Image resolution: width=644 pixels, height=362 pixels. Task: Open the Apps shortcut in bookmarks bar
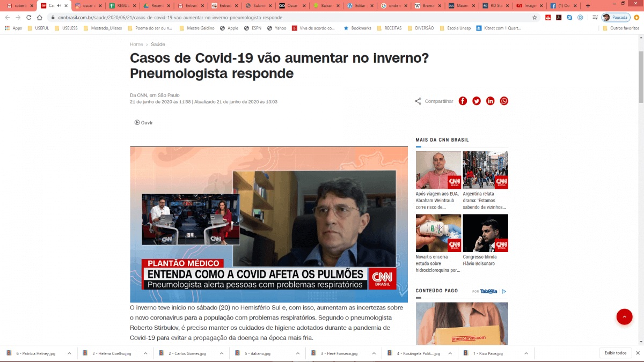coord(13,28)
